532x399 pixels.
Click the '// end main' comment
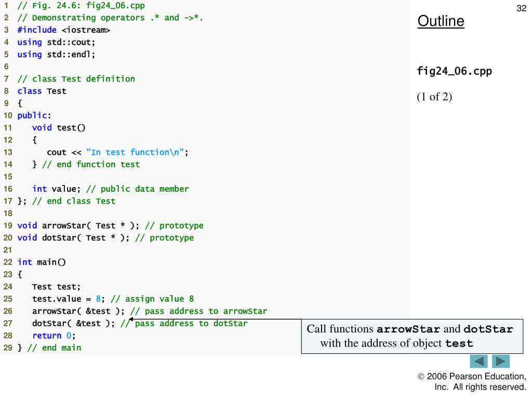click(54, 348)
